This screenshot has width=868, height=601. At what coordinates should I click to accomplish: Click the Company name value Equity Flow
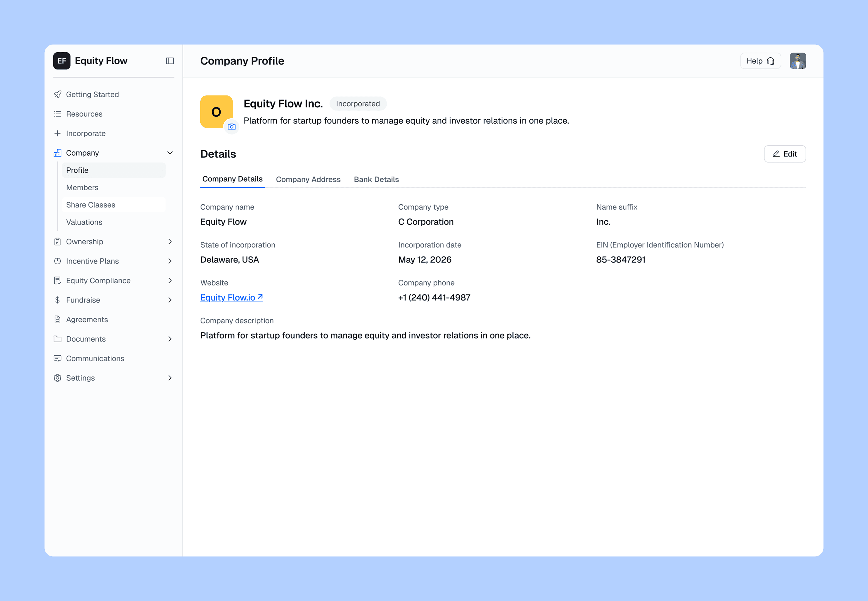(x=223, y=222)
